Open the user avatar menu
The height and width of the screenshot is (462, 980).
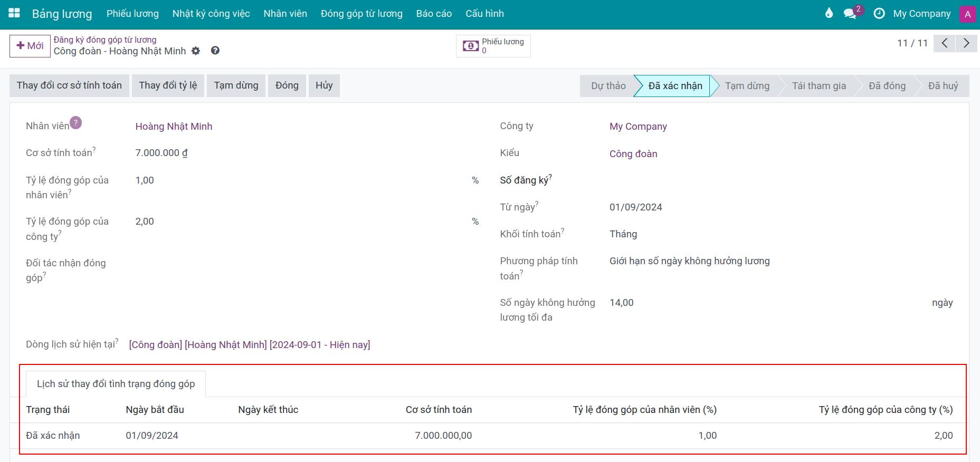(x=967, y=14)
